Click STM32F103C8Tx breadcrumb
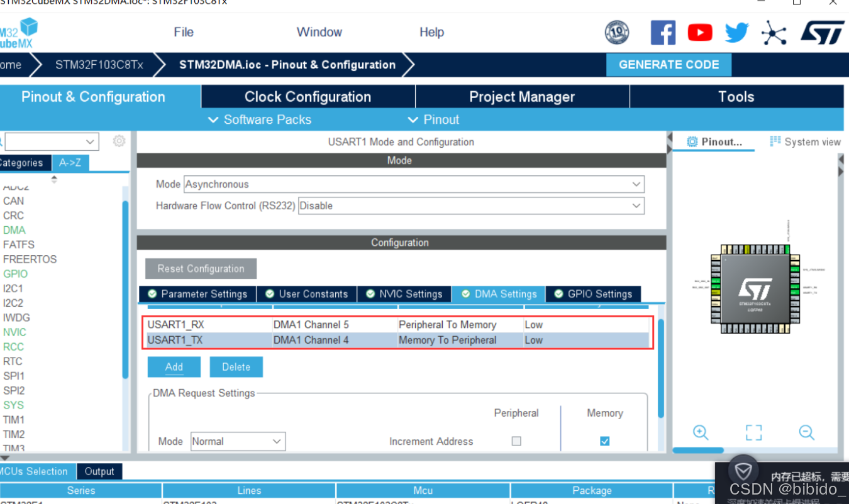The image size is (849, 504). click(x=99, y=65)
